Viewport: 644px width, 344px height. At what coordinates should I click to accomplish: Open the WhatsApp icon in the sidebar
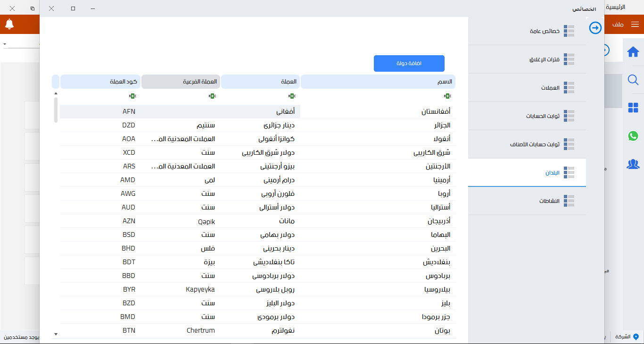[x=633, y=136]
